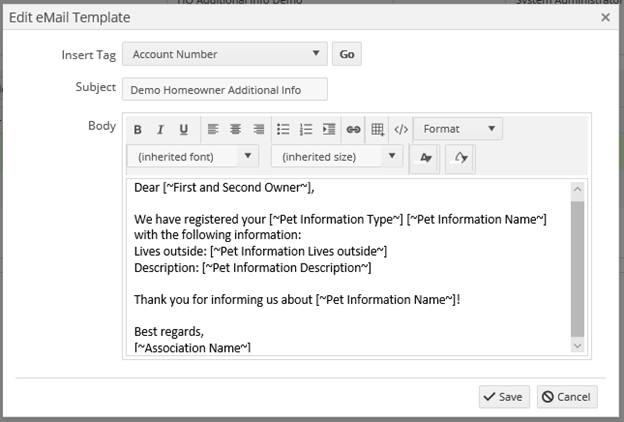Click the line 'Dear [~First and Second Owner~],'

pos(224,188)
